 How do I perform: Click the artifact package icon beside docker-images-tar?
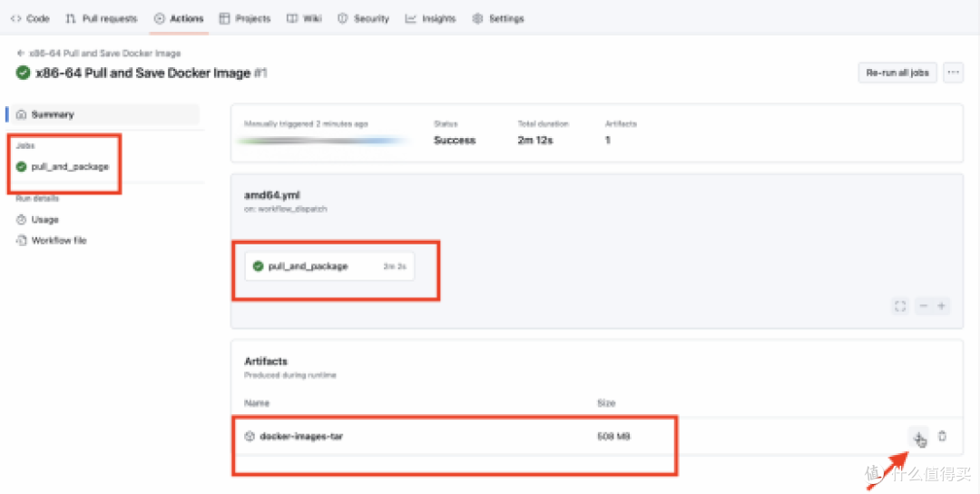click(x=250, y=437)
